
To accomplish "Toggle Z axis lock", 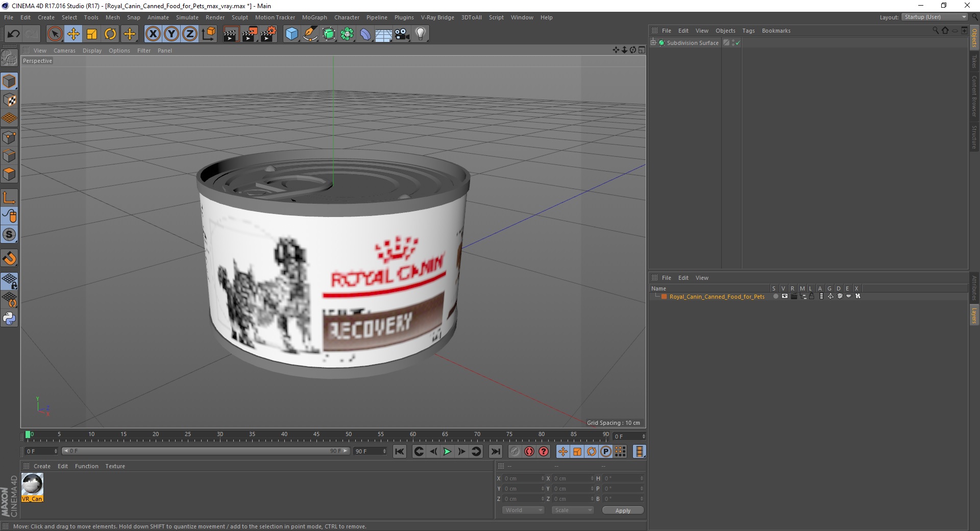I will tap(190, 34).
